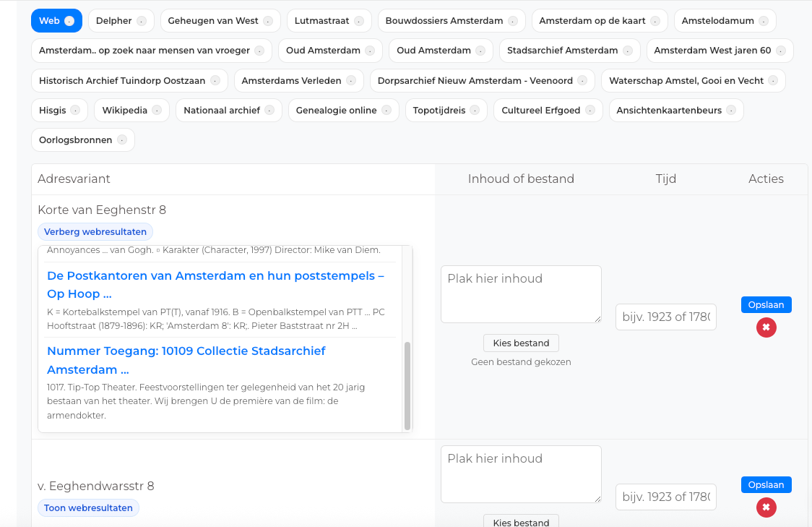Click the small circle on Delpher tab
This screenshot has height=527, width=812.
point(142,21)
